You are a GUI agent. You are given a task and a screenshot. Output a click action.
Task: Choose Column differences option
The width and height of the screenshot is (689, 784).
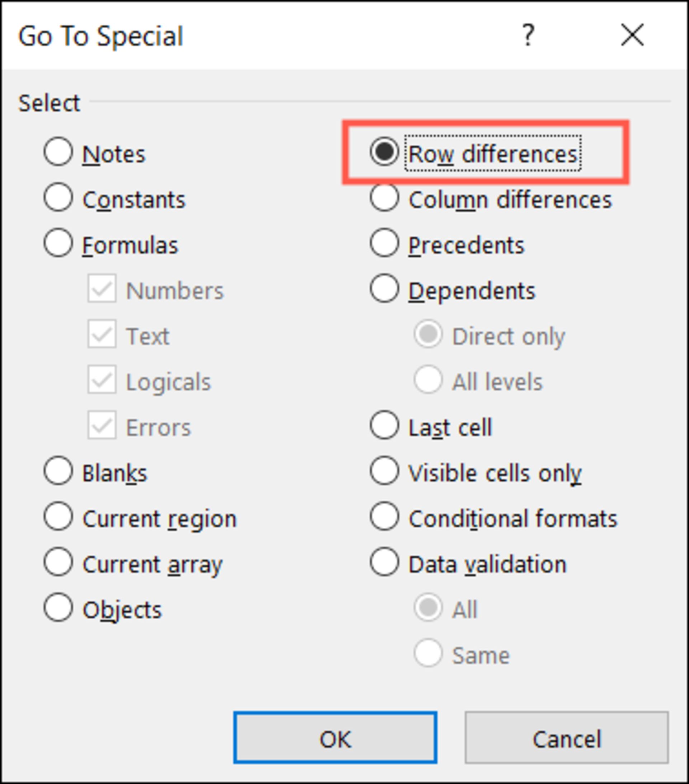385,197
